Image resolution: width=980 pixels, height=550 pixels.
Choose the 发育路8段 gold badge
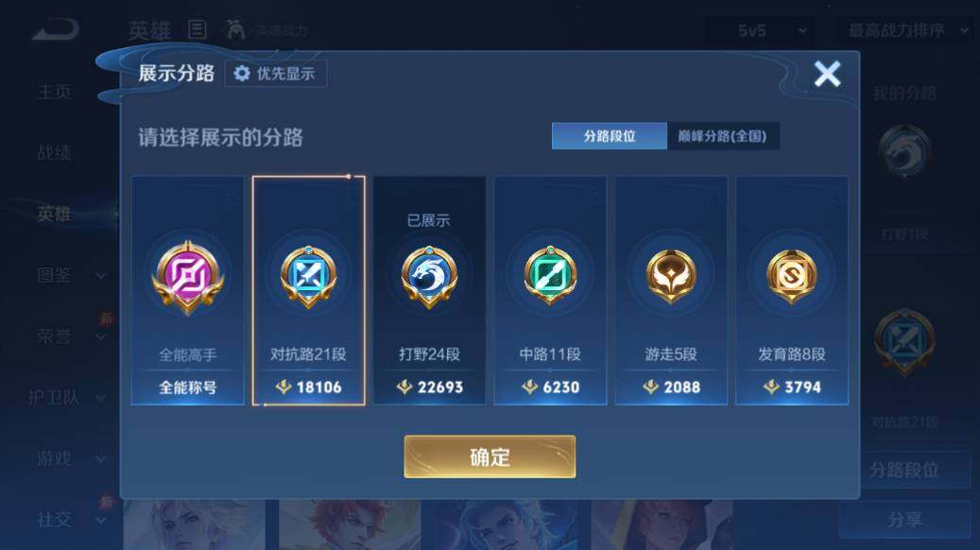click(792, 276)
